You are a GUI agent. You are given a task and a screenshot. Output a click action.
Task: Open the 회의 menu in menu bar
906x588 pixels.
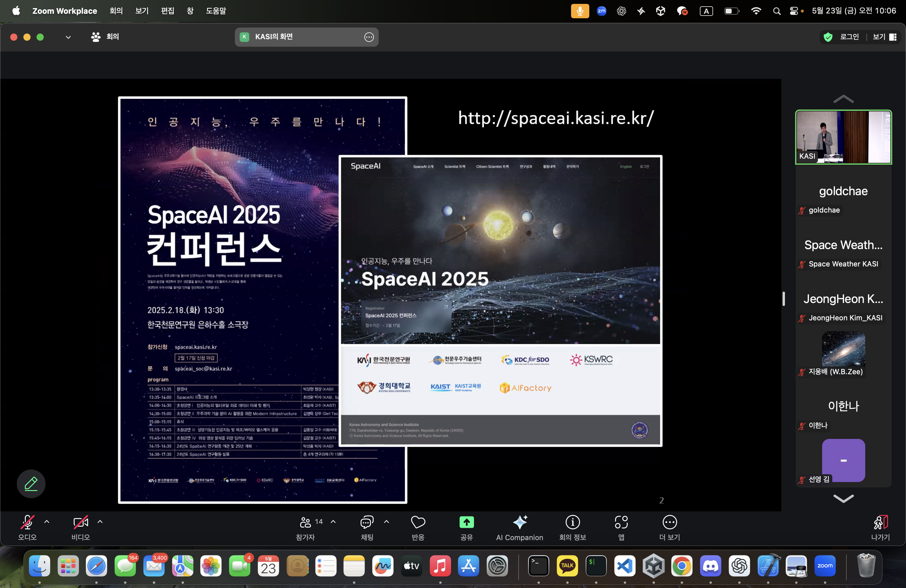pyautogui.click(x=116, y=11)
